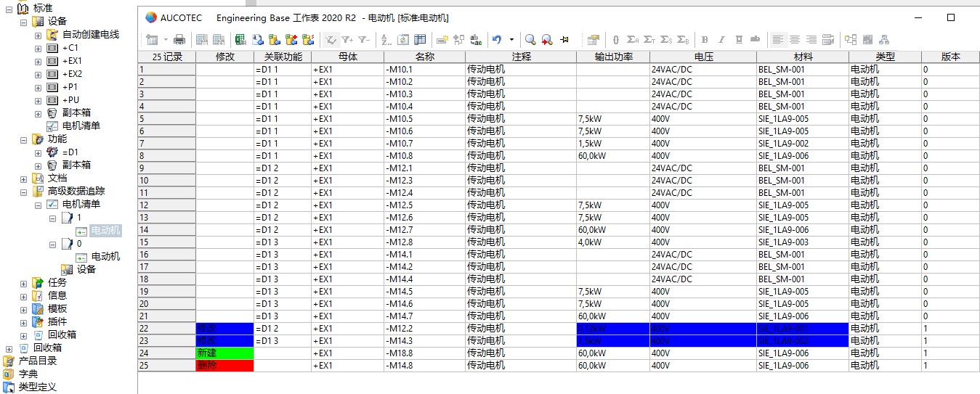Click the blue 修改 cell in row 22
Screen dimensions: 980x394
225,328
